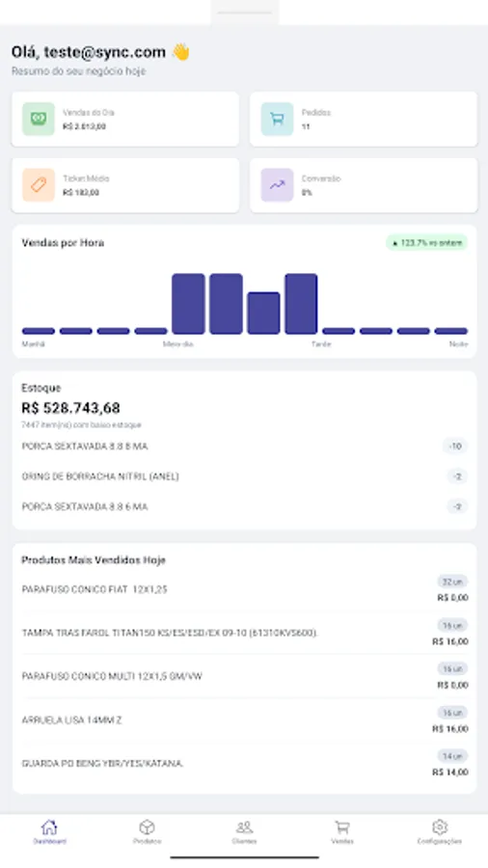Open GUARDA PO BENG YBR/YES/KATANA row

click(244, 764)
